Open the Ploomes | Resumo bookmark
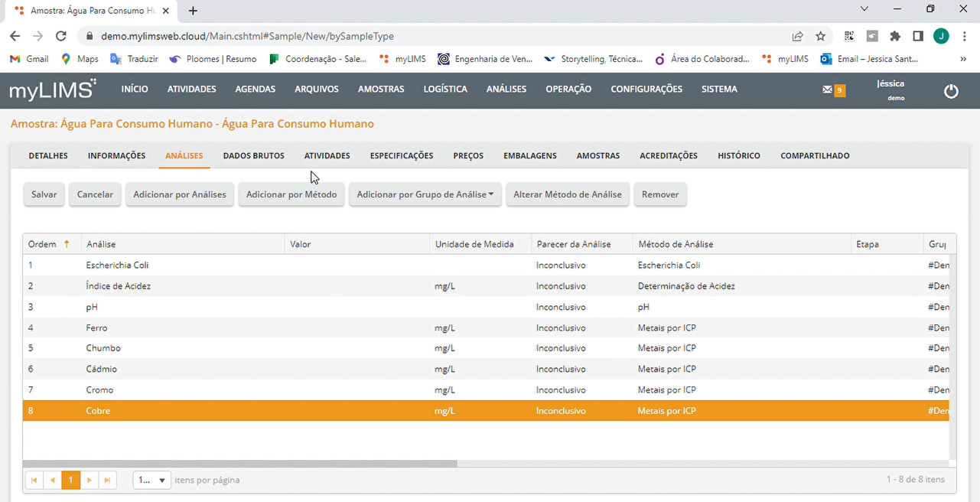 [x=213, y=59]
